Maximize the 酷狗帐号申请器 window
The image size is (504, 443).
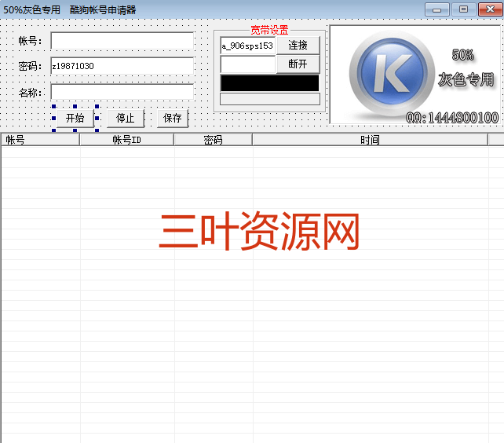463,9
